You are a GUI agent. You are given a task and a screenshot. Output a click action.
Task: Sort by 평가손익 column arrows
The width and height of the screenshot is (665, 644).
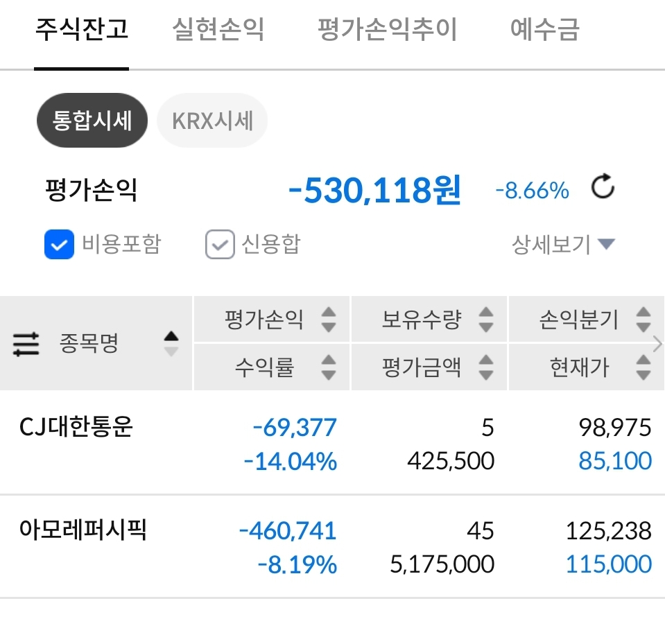[x=329, y=320]
